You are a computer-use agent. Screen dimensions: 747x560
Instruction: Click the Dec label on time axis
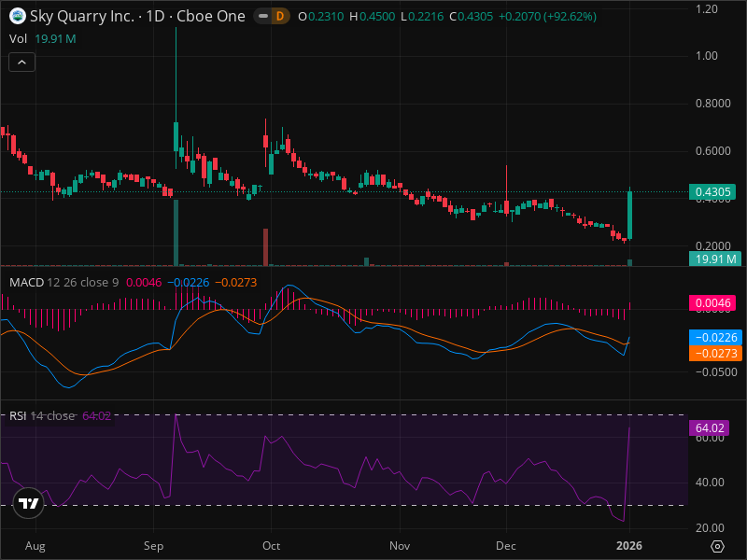pyautogui.click(x=506, y=546)
